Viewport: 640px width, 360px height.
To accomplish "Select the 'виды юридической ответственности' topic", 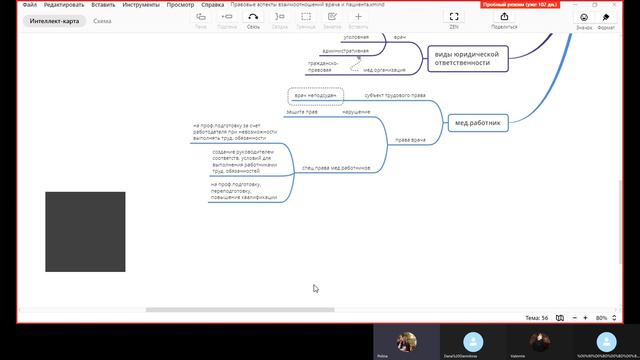I will pos(468,59).
